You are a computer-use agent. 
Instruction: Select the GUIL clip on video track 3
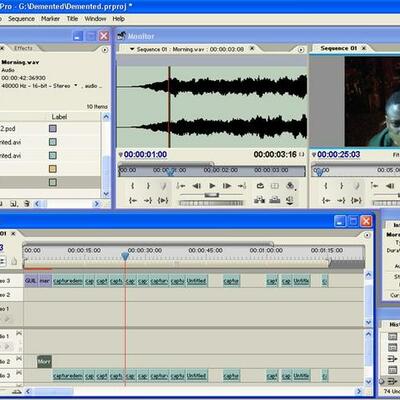[x=31, y=281]
